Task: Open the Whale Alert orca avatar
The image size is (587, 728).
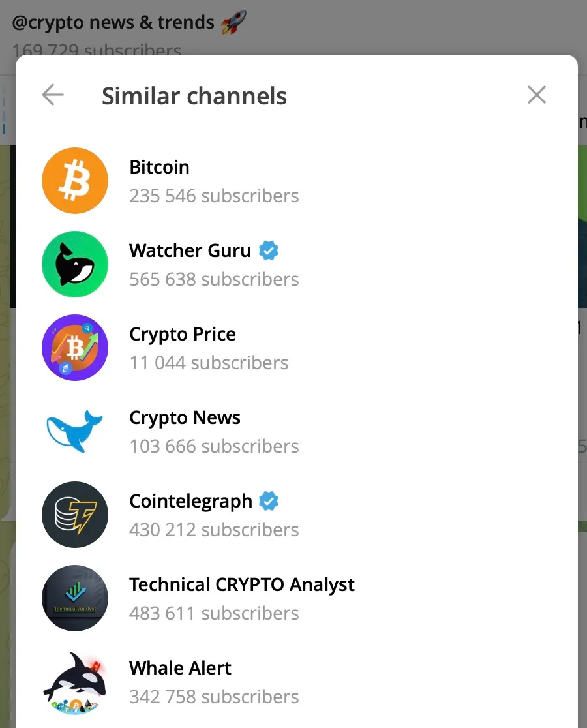Action: tap(75, 682)
